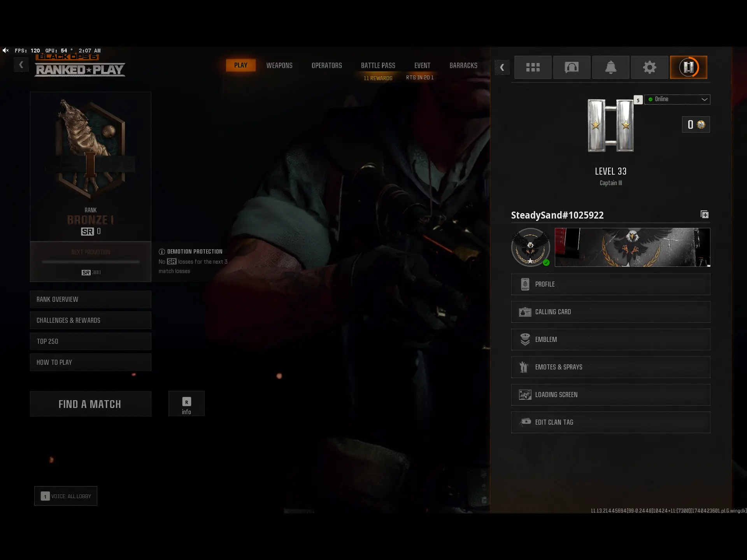747x560 pixels.
Task: Click the Captain rank profile icon
Action: click(x=688, y=67)
